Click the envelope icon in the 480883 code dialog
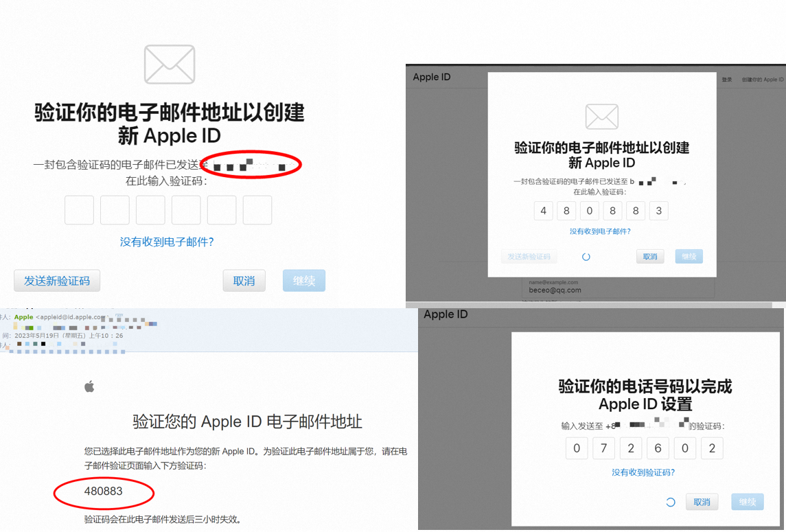The image size is (786, 532). (601, 116)
